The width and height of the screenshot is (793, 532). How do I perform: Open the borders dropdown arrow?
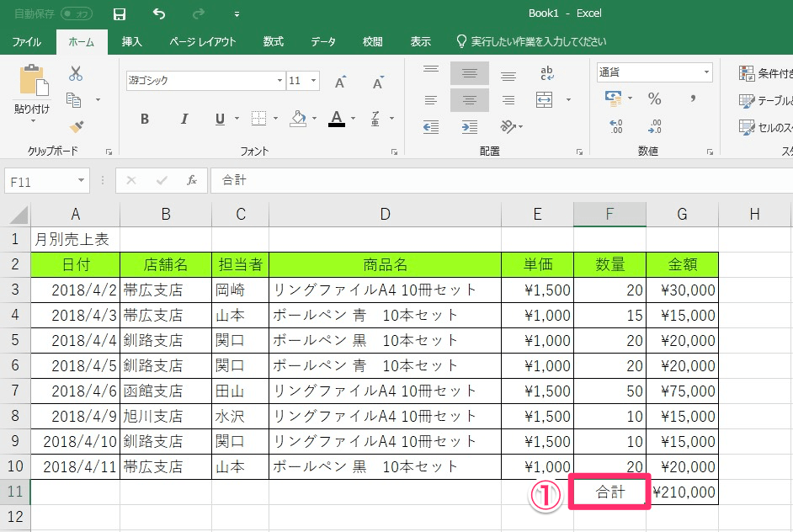click(x=275, y=119)
